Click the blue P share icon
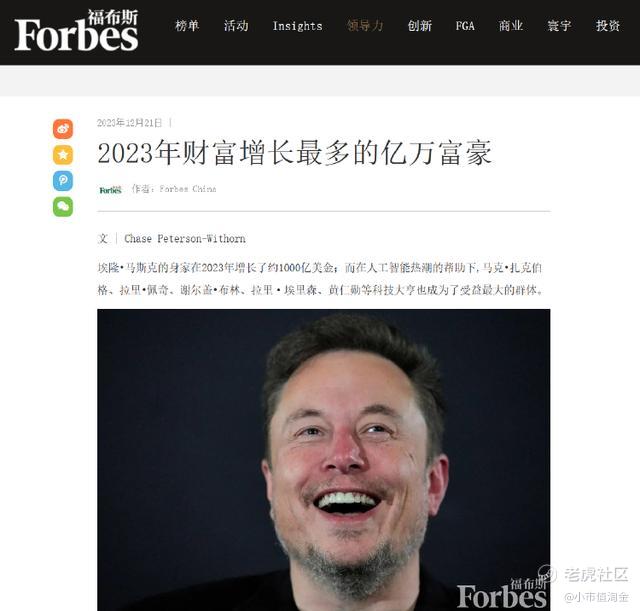This screenshot has height=611, width=640. pos(63,180)
